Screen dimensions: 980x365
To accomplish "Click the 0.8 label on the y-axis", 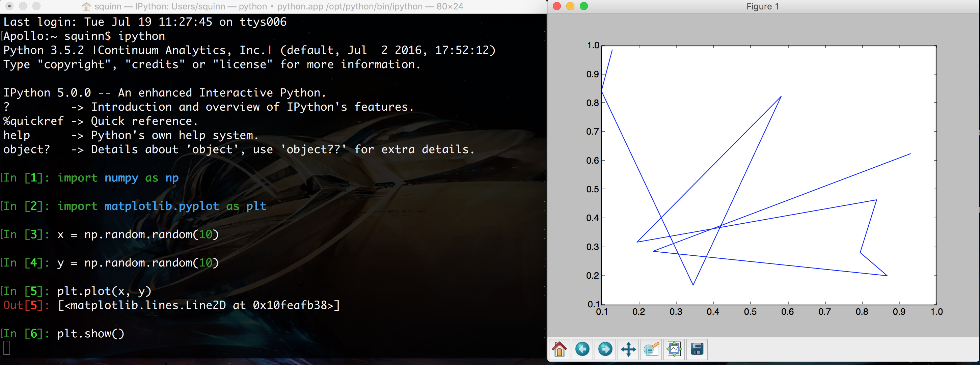I will (592, 103).
